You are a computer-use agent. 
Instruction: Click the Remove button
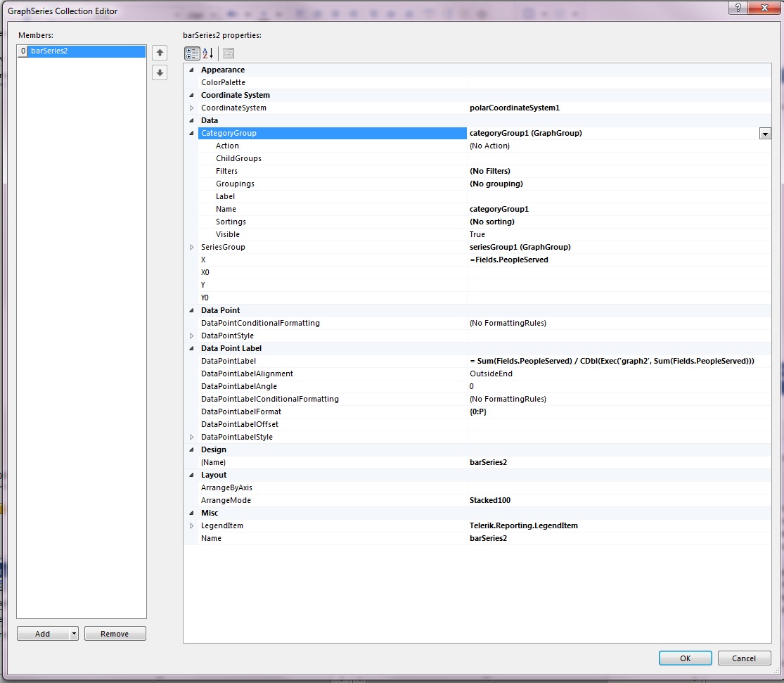pyautogui.click(x=115, y=634)
